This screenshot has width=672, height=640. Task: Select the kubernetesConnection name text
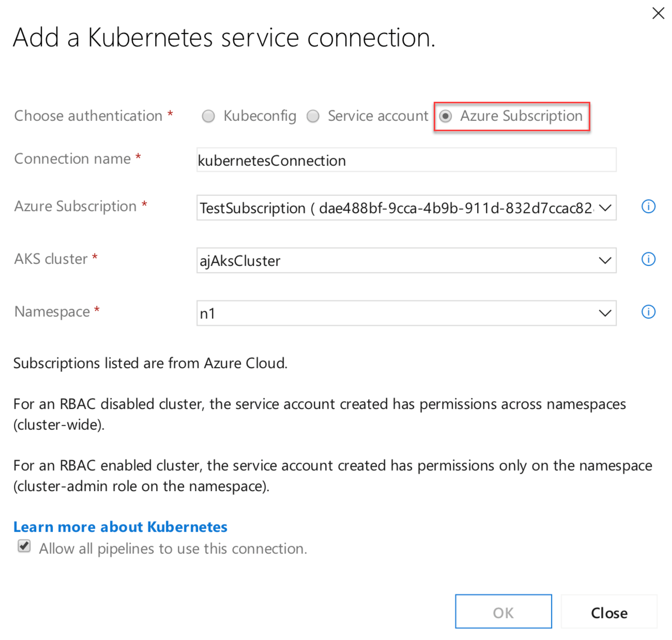[x=272, y=161]
